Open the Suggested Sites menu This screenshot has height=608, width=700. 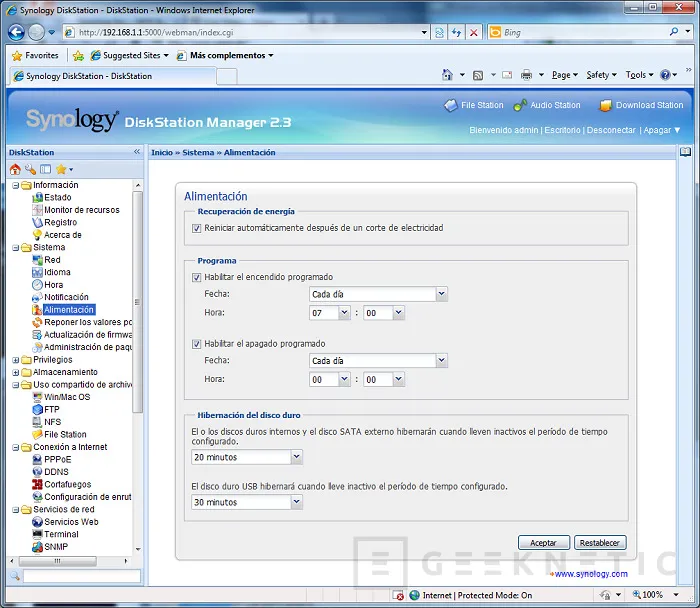coord(129,55)
